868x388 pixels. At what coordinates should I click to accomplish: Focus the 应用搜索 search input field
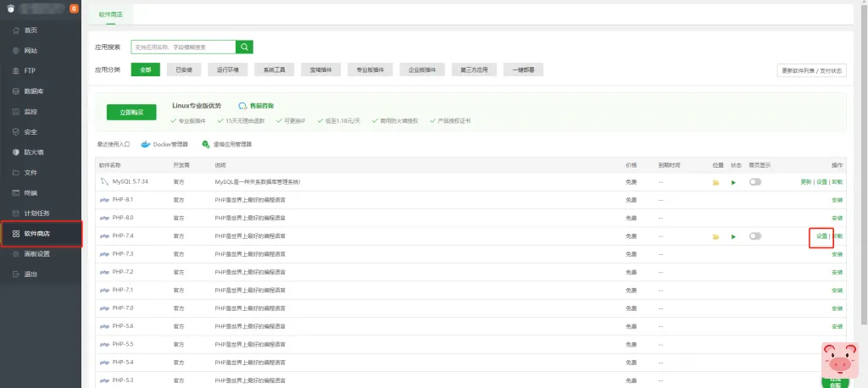pos(183,47)
